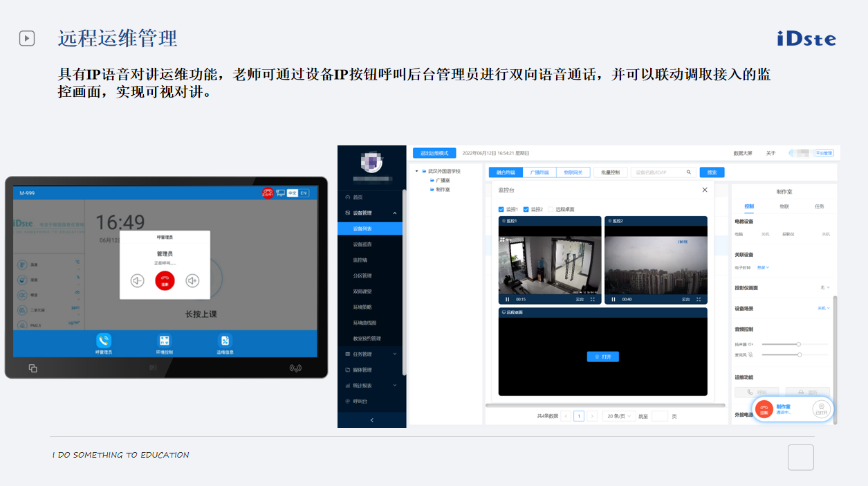Select 制作室 in the school tree

pos(443,189)
